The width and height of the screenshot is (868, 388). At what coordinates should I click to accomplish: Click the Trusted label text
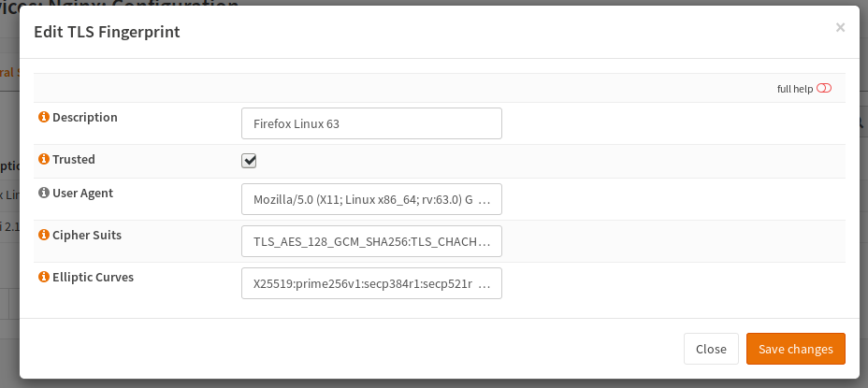74,160
